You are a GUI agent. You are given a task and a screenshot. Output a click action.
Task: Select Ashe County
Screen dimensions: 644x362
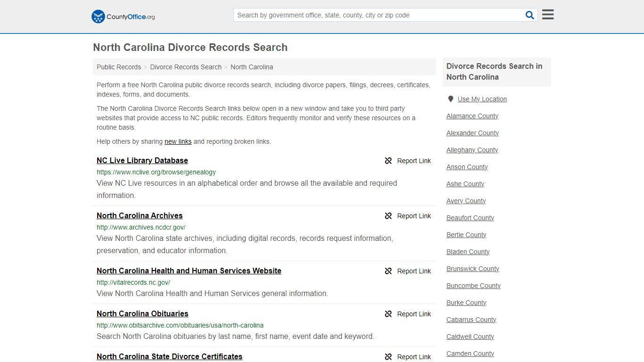pyautogui.click(x=465, y=184)
